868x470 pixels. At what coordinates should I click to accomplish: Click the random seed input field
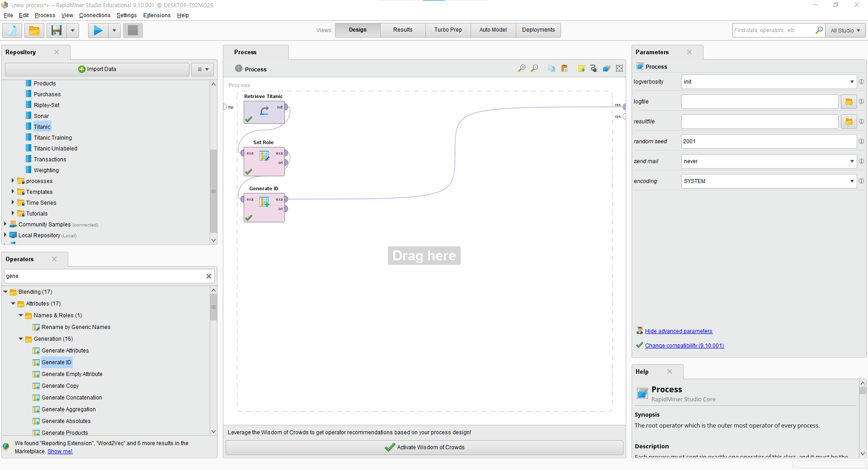click(769, 141)
